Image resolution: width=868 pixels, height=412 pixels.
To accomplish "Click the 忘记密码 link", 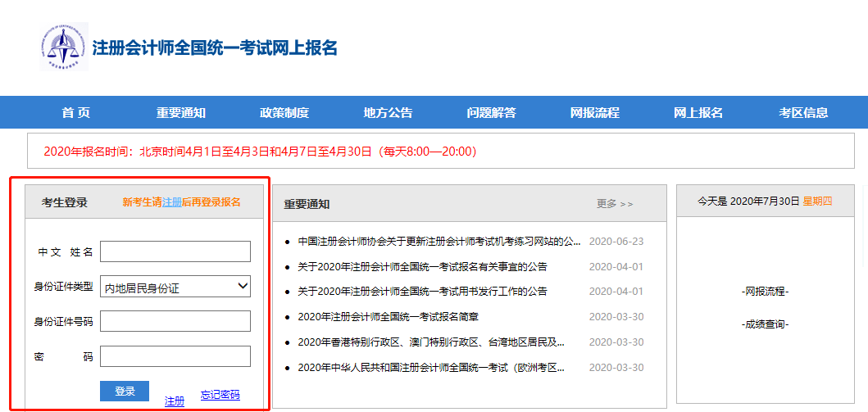I will [220, 395].
